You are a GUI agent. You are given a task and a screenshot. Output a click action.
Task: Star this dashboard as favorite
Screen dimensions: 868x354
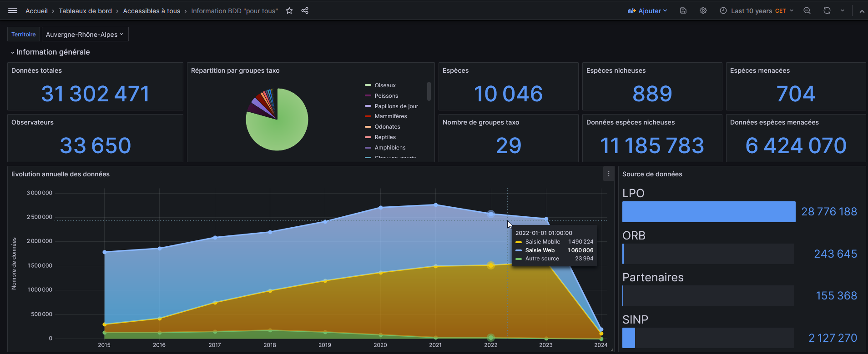(289, 10)
